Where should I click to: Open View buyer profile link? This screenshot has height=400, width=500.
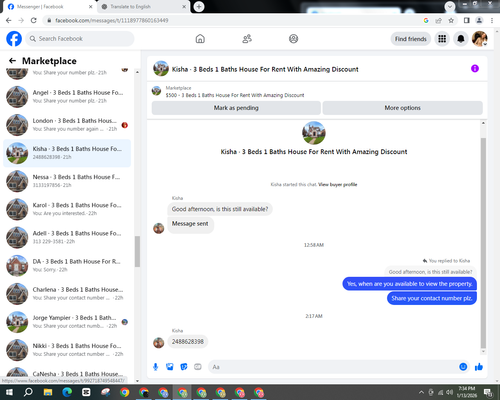(x=337, y=184)
